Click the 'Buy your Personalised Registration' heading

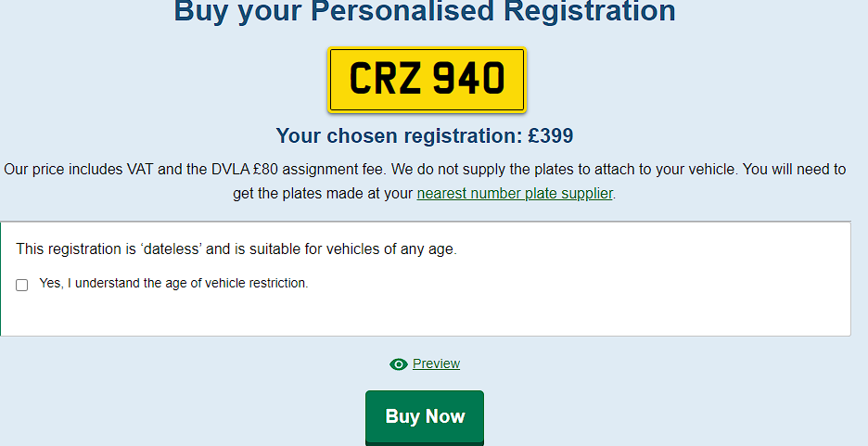(x=425, y=12)
